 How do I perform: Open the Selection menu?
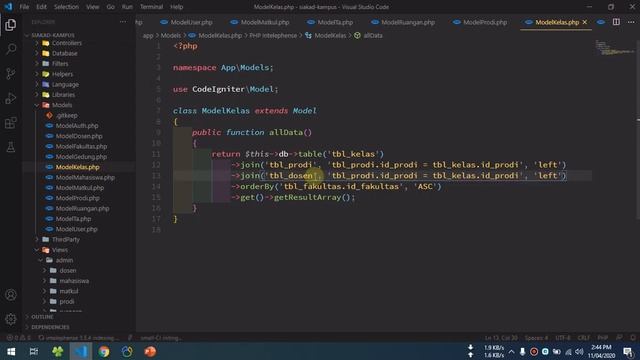coord(66,7)
